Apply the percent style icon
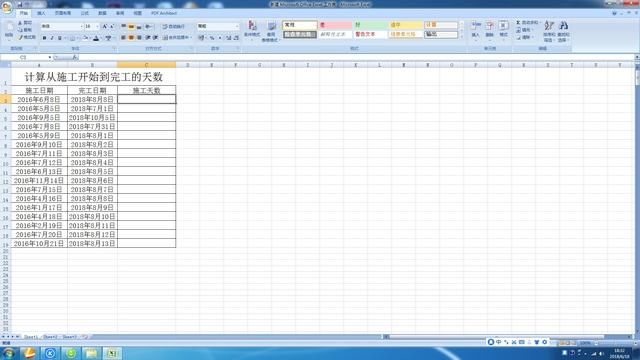Image resolution: width=640 pixels, height=360 pixels. [212, 38]
